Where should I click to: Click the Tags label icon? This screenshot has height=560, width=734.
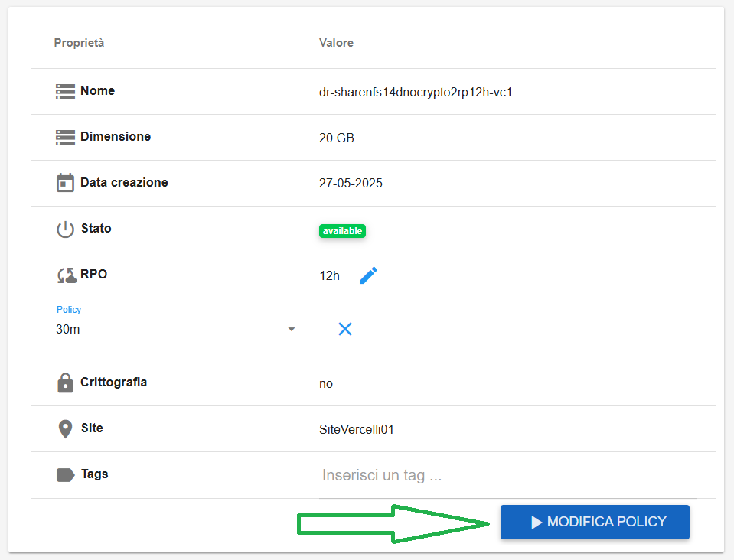[66, 475]
